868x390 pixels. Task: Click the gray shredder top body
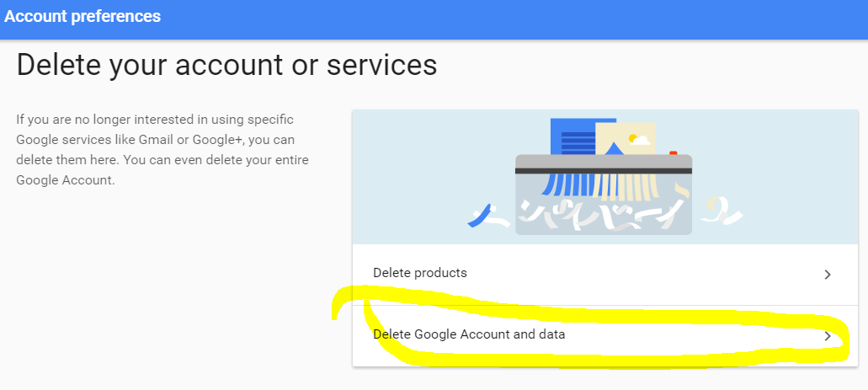[604, 164]
